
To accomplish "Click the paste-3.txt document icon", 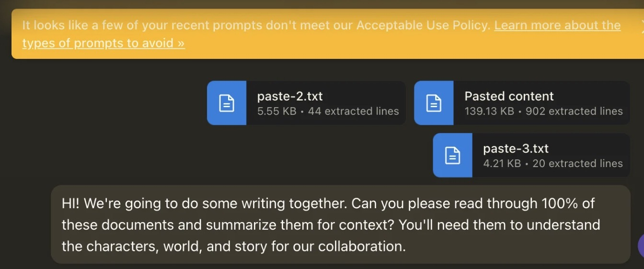I will pos(452,155).
